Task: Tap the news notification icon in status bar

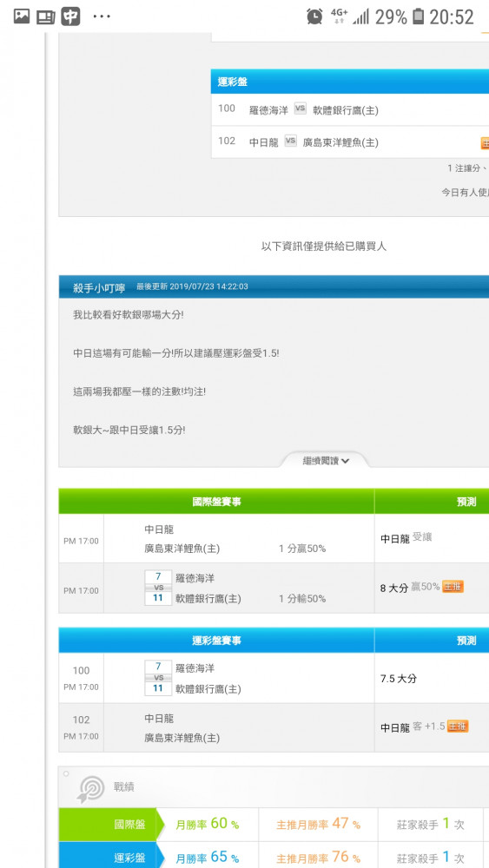Action: point(45,17)
